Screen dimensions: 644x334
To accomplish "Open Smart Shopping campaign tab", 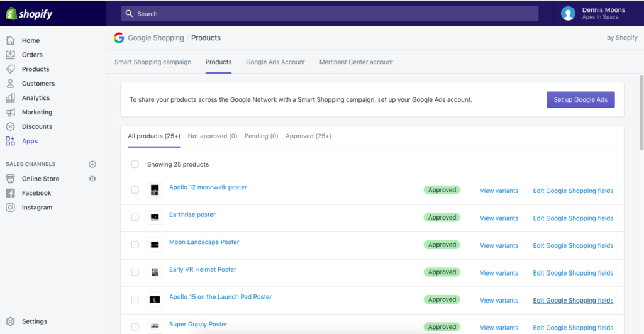I will pyautogui.click(x=153, y=62).
